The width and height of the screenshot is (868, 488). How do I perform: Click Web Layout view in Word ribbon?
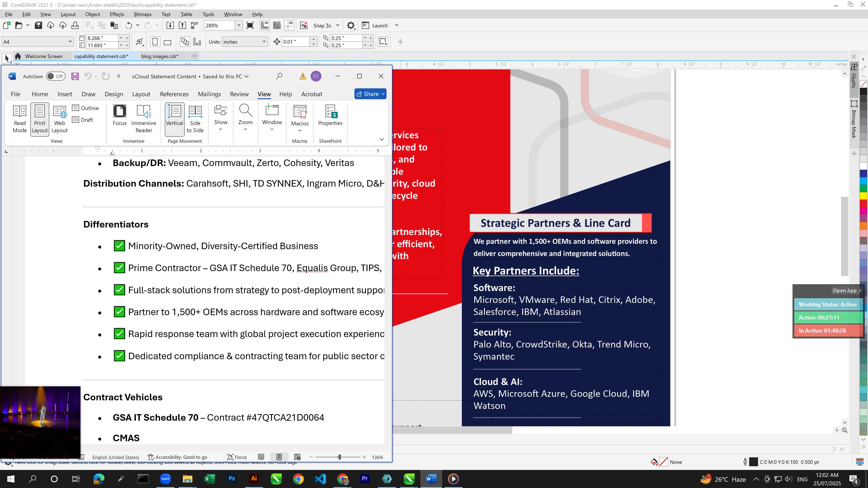pos(60,119)
